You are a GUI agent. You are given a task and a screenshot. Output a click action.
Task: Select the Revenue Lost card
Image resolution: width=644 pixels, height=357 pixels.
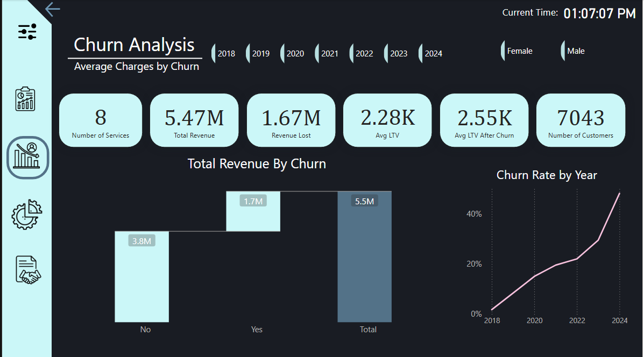pyautogui.click(x=291, y=120)
